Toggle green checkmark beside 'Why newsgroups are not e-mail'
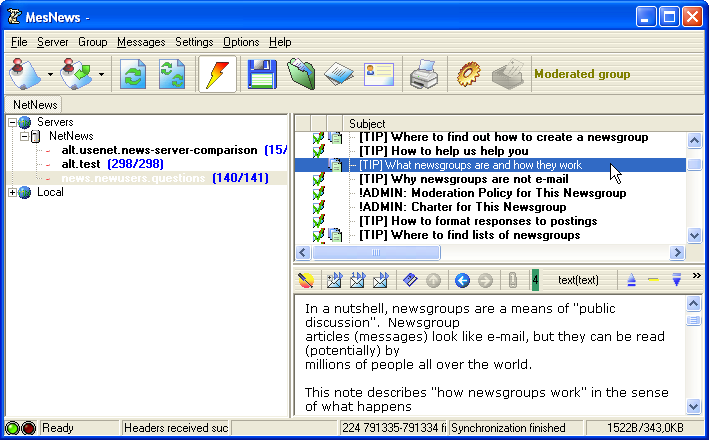Screen dimensions: 709x440 pyautogui.click(x=318, y=179)
